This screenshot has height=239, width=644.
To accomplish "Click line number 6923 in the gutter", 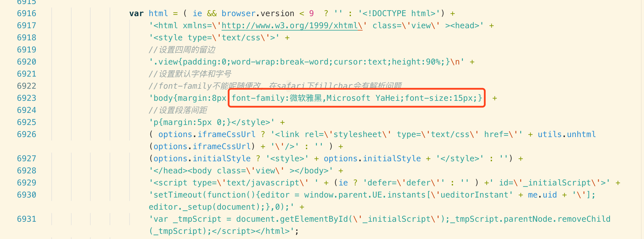I will [x=27, y=98].
